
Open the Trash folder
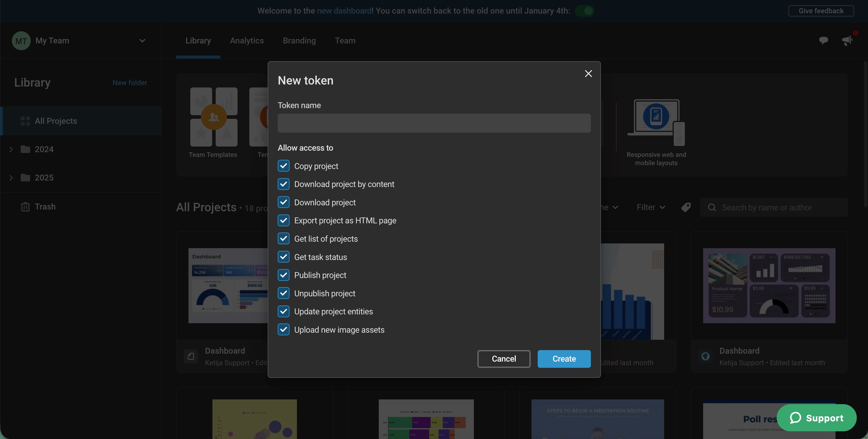(45, 207)
